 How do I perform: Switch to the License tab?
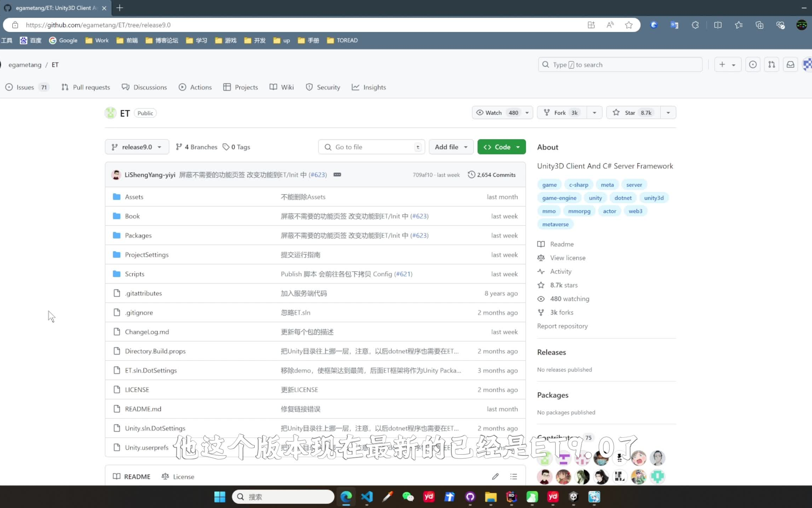[x=178, y=476]
